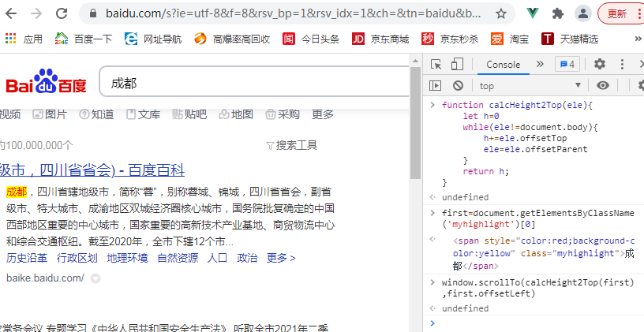Open the Vue devtools extension icon
This screenshot has height=332, width=644.
tap(533, 13)
